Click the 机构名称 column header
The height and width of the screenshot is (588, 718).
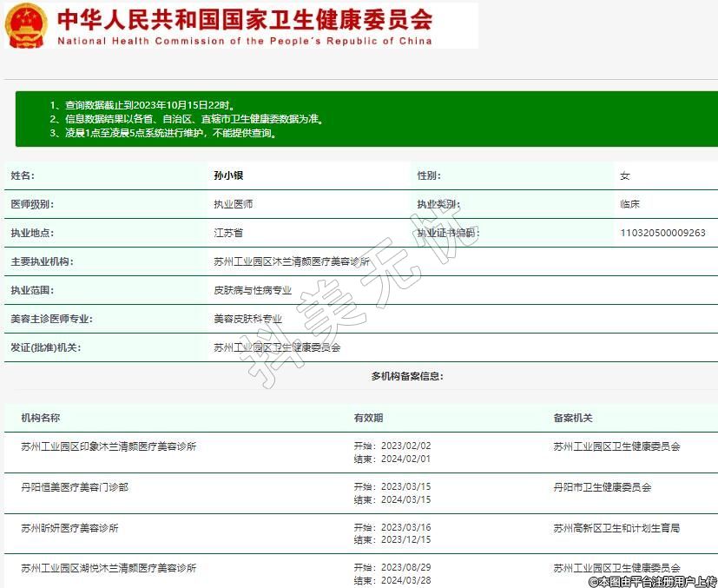[x=41, y=418]
